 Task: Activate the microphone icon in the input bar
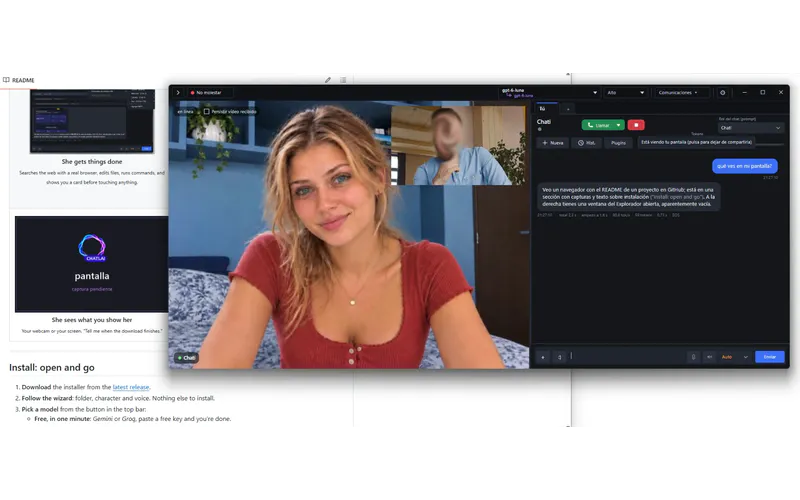pyautogui.click(x=693, y=357)
